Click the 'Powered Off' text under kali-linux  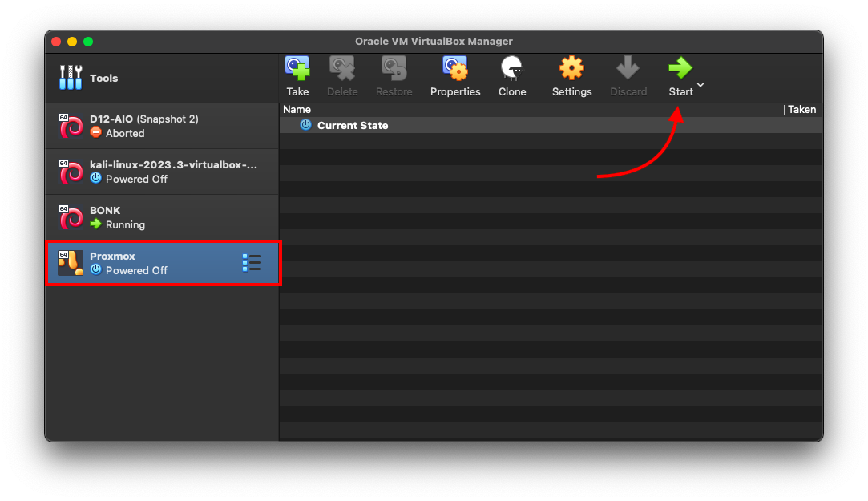pyautogui.click(x=136, y=179)
